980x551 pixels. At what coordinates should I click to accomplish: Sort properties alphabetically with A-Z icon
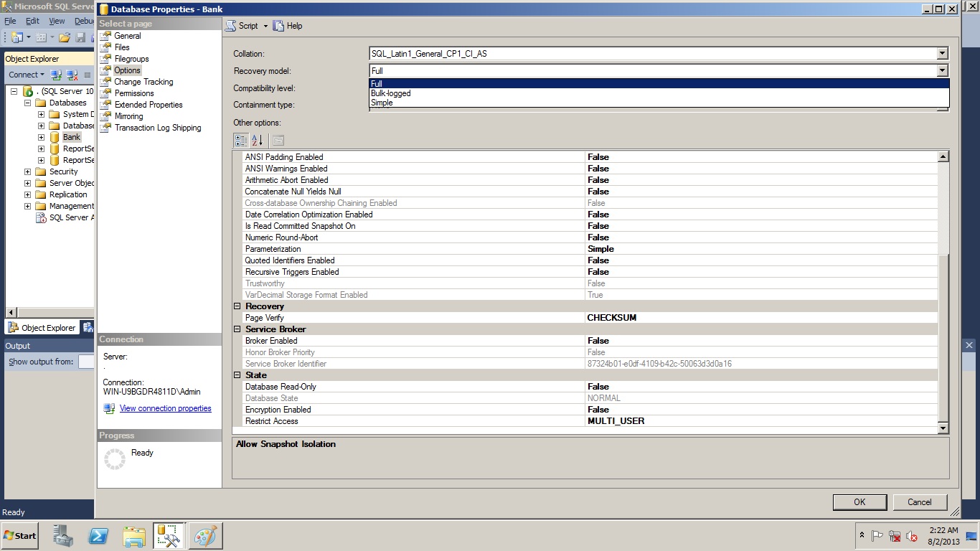pyautogui.click(x=258, y=140)
